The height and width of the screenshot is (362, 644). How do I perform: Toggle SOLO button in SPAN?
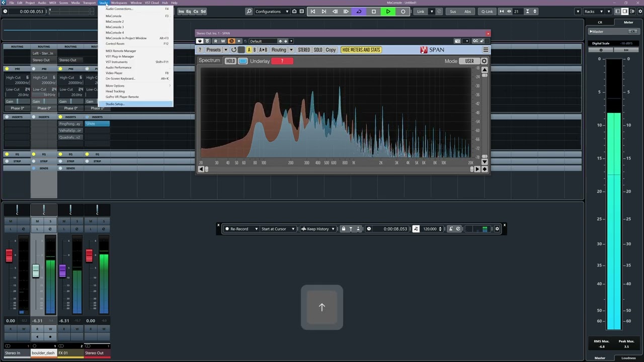tap(318, 50)
